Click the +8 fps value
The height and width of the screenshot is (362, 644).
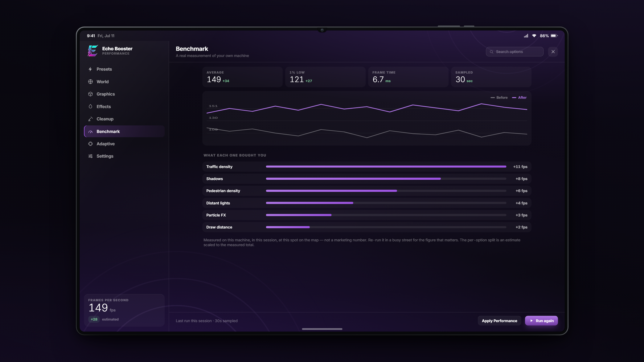pos(522,179)
